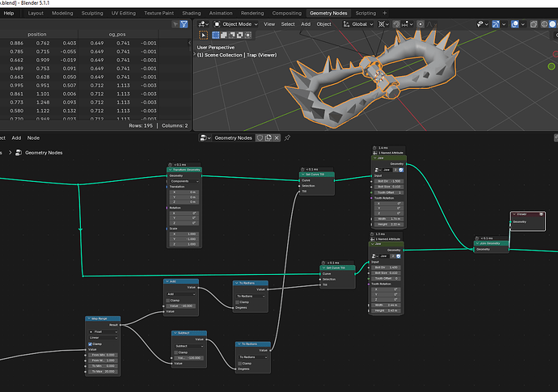Open the Help menu

point(9,13)
